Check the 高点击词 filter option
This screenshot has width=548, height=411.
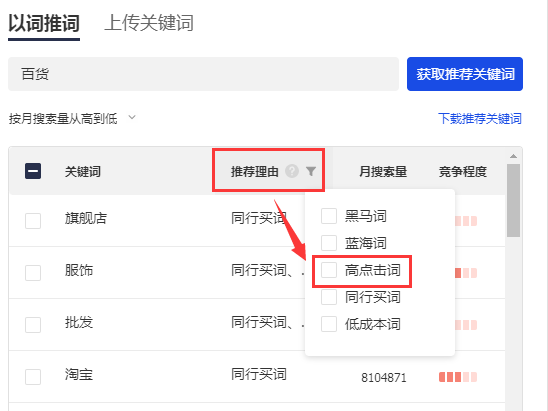329,270
